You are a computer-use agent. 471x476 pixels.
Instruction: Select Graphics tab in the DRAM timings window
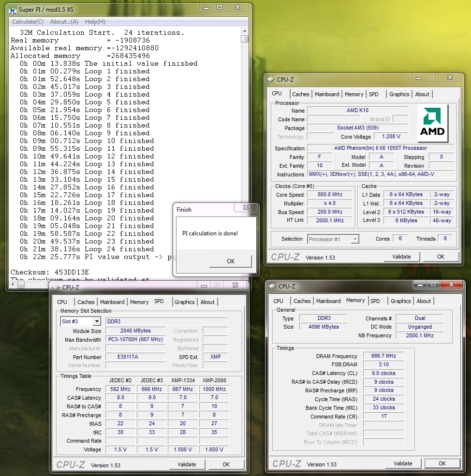click(400, 301)
